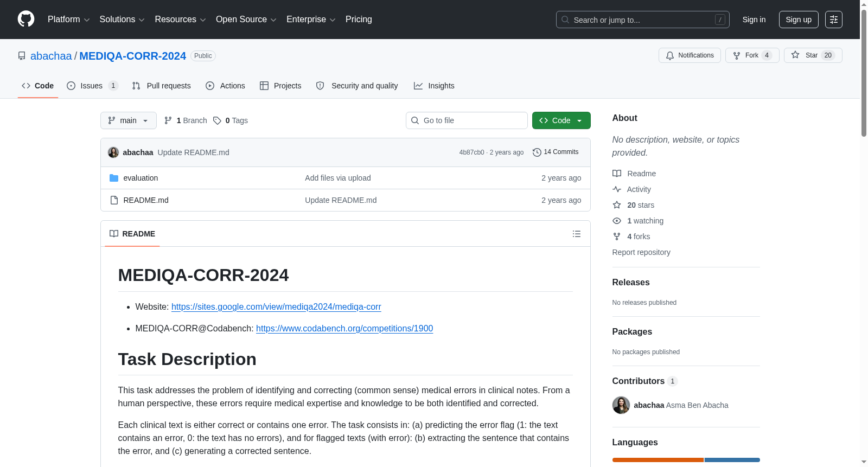Image resolution: width=868 pixels, height=467 pixels.
Task: Open the codabench.org competitions/1900 link
Action: coord(344,329)
